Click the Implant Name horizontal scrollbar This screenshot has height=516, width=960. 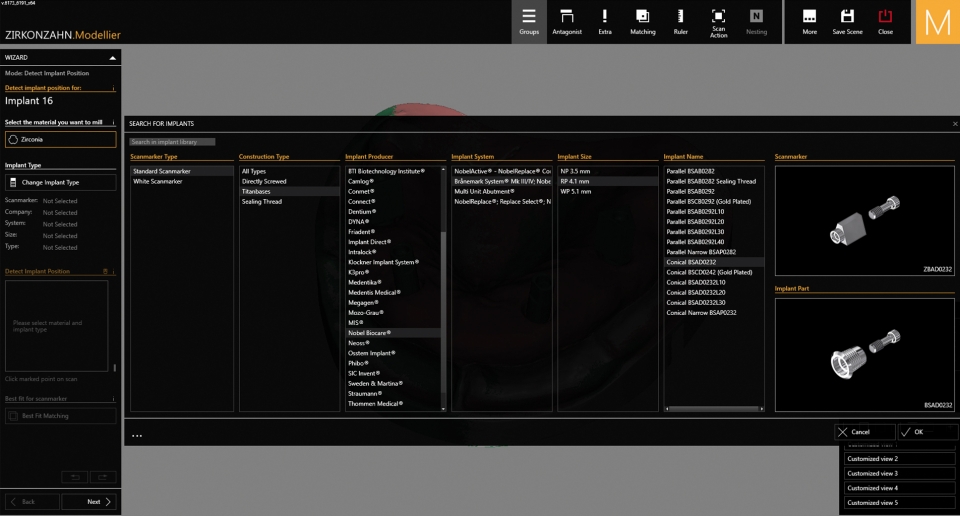coord(714,408)
